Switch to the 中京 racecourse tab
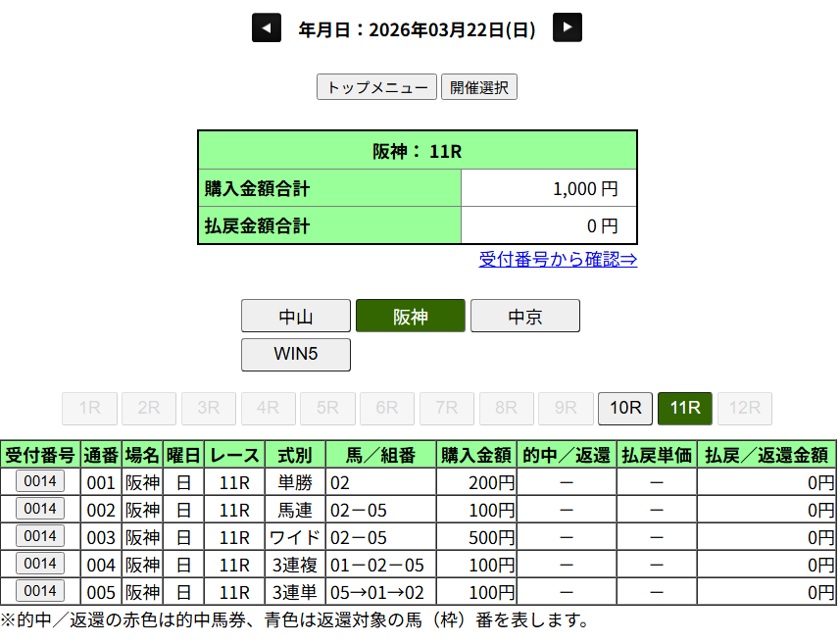 click(x=524, y=317)
